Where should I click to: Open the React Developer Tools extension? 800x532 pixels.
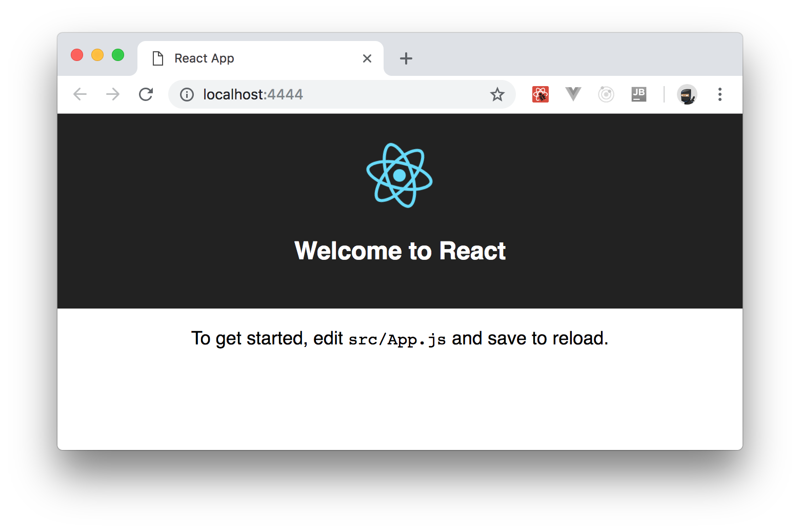coord(541,94)
